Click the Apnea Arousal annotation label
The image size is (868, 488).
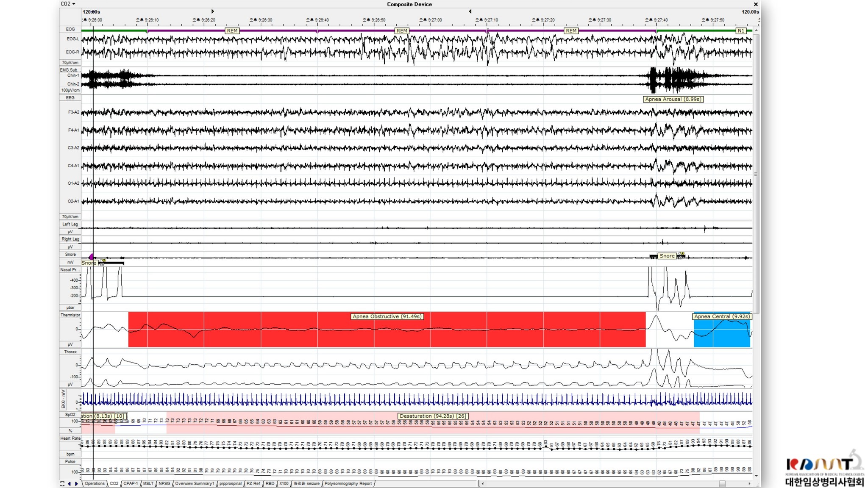(x=673, y=99)
